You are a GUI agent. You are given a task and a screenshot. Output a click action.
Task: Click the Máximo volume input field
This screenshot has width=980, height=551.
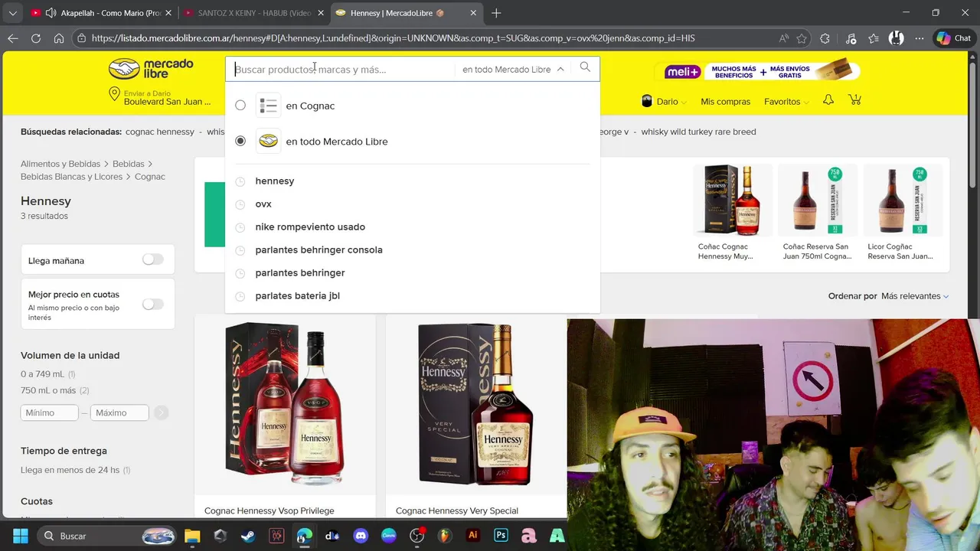tap(119, 412)
